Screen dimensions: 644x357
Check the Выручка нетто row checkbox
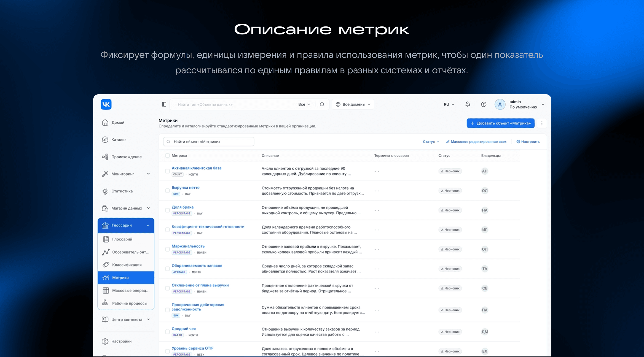click(167, 191)
